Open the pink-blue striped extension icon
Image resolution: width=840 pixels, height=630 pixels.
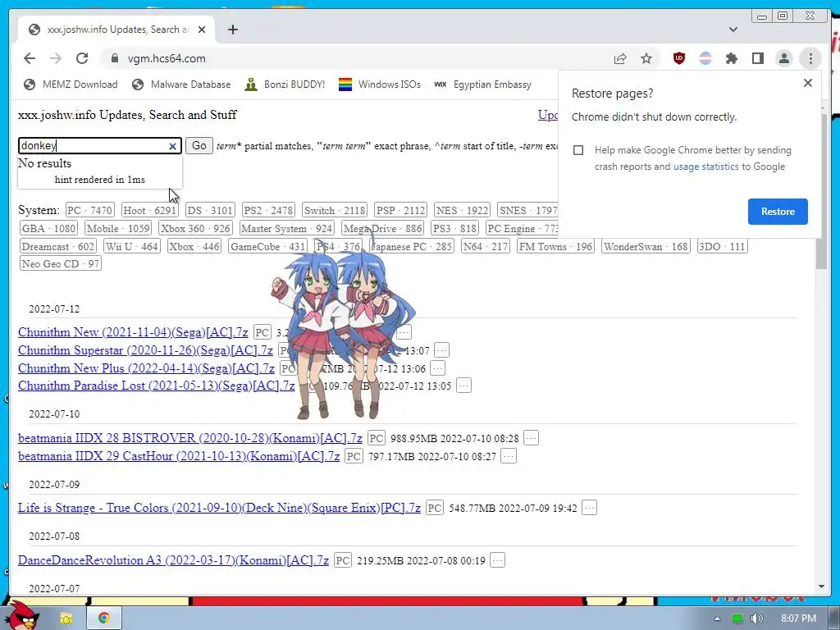(705, 58)
